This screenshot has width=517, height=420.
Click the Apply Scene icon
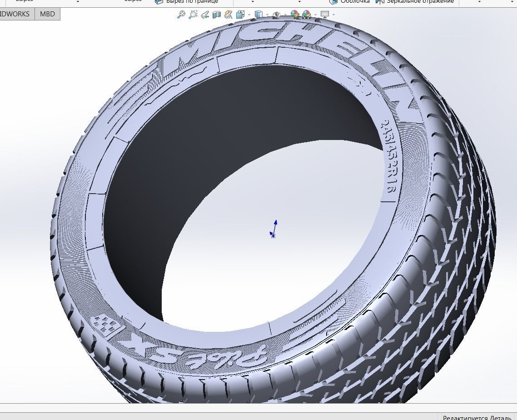point(306,15)
